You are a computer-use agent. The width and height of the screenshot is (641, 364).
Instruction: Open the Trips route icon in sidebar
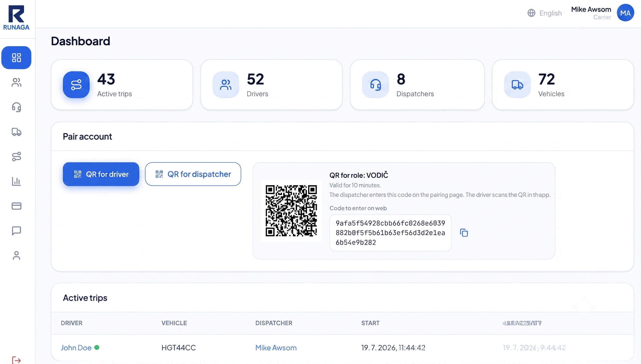click(17, 156)
